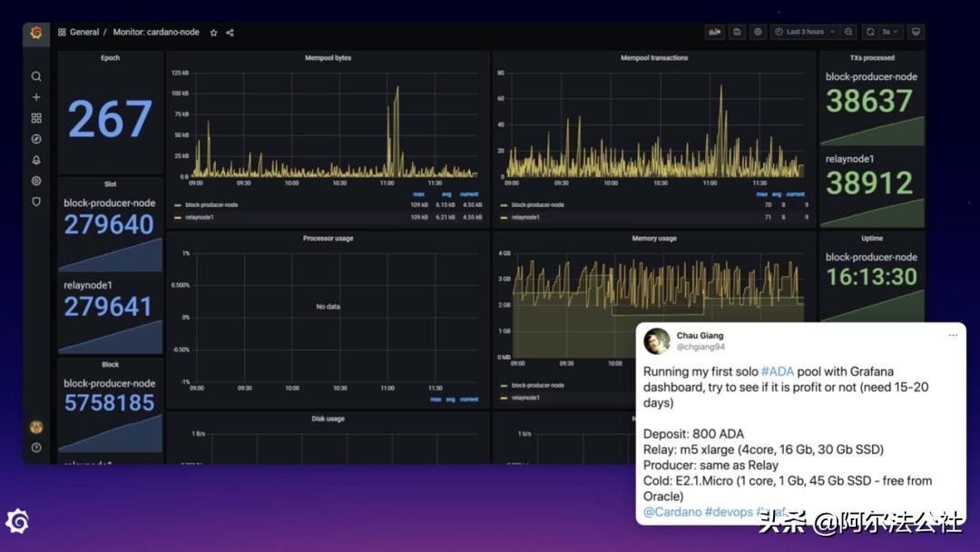
Task: Click the zoom out time range button
Action: (x=848, y=32)
